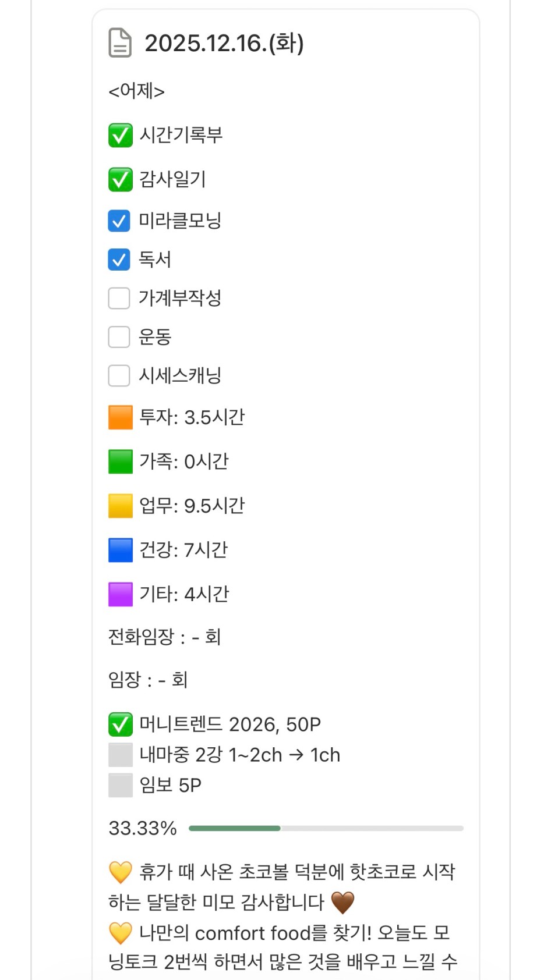
Task: Click the 전화임장 count text line
Action: 164,637
